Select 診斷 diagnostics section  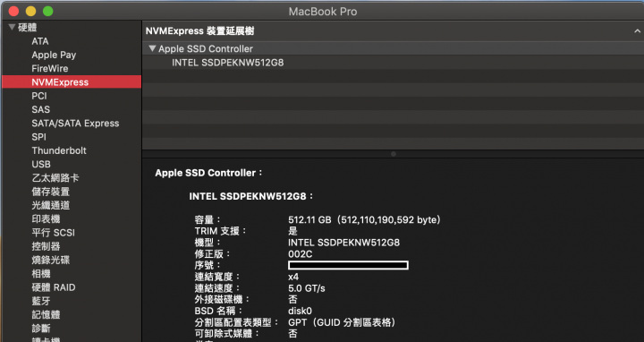pos(41,328)
